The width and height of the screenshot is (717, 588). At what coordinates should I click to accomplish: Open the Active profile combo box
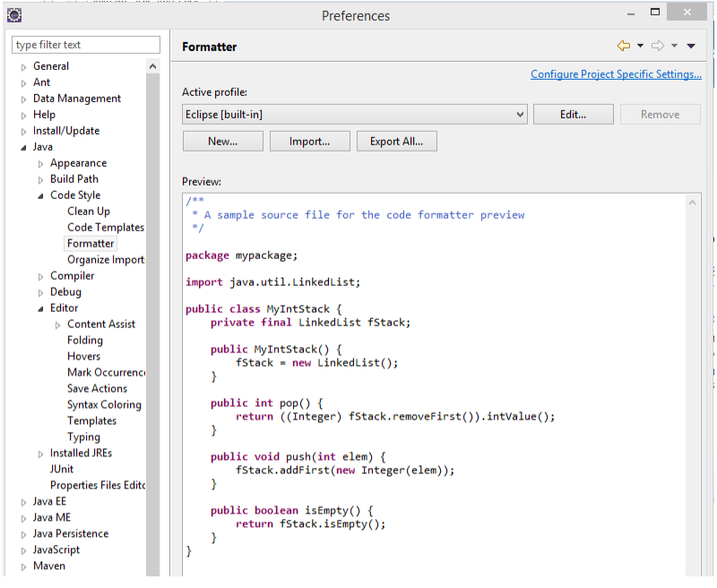click(354, 115)
